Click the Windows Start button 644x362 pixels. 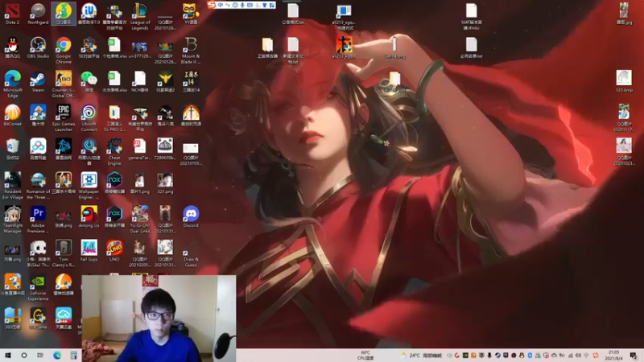8,356
